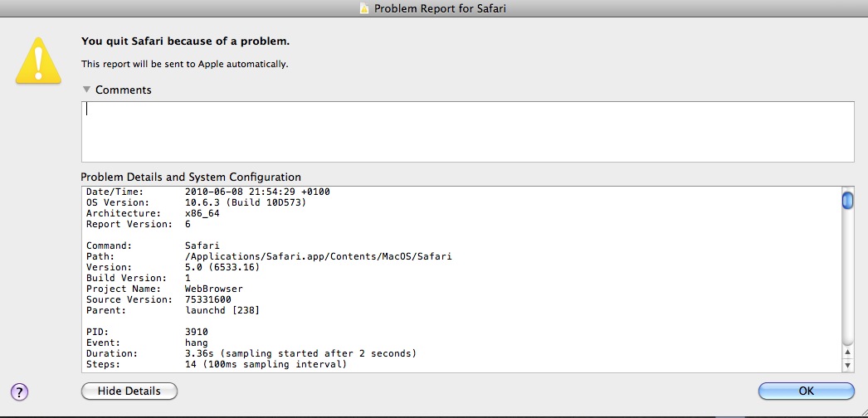Click the scrollbar down arrow
Screen dimensions: 868x418
[x=847, y=365]
